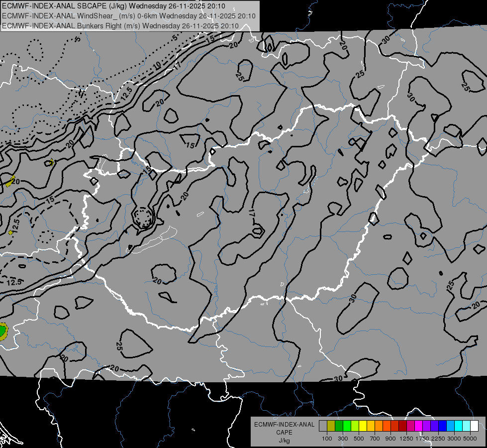Screen dimensions: 487x448
Task: Click the J/kg unit label in legend
Action: (284, 441)
